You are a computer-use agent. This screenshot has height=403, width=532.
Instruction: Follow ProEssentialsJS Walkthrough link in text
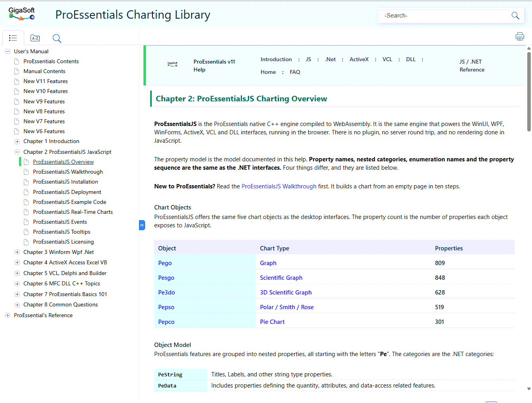[279, 186]
